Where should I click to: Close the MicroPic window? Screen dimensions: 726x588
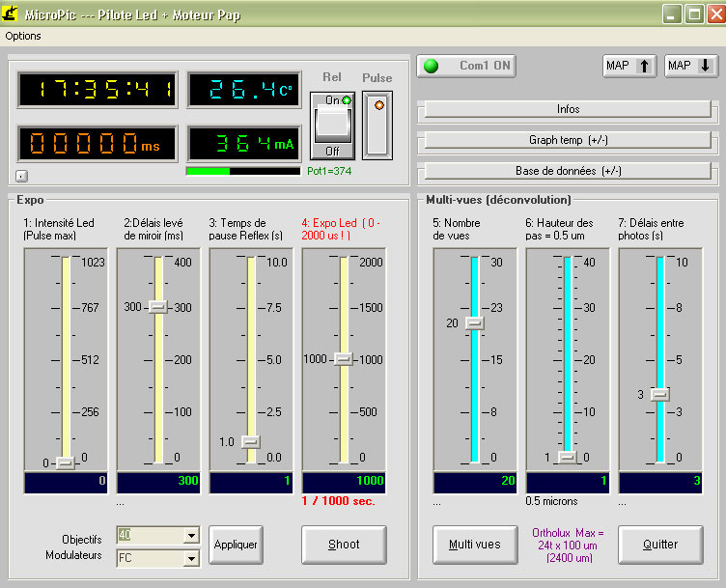pos(716,14)
